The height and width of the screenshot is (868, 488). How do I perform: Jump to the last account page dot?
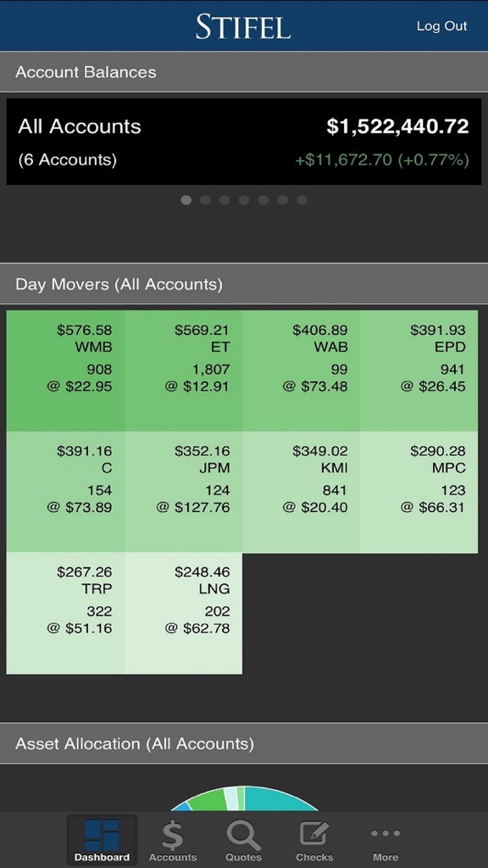pos(302,200)
